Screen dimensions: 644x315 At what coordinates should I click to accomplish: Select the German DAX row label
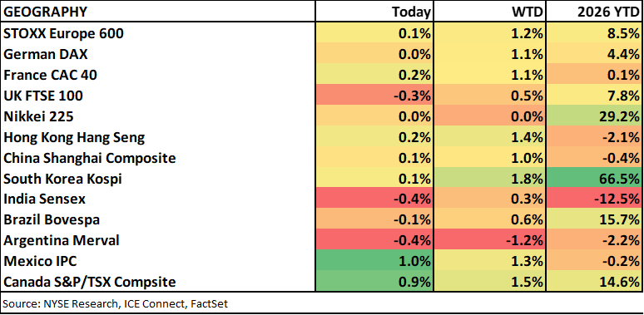click(x=46, y=54)
